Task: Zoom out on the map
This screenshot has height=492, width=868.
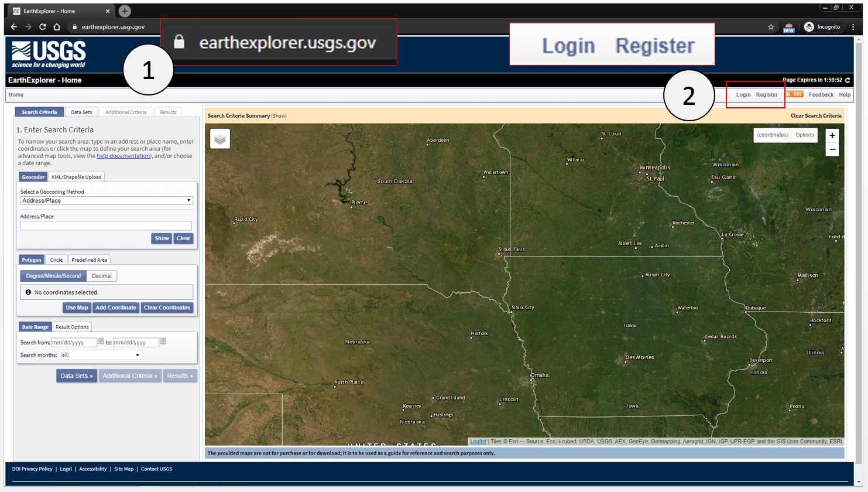Action: click(832, 150)
